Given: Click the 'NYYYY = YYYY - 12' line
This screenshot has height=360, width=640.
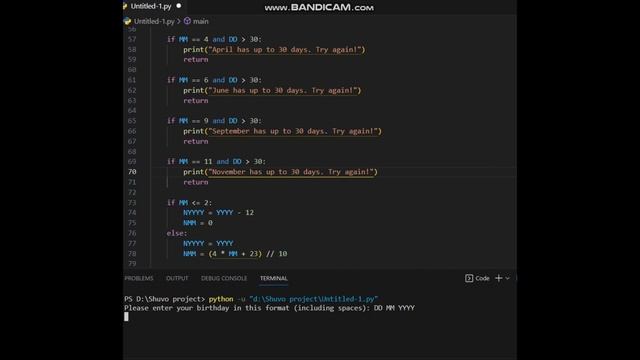Looking at the screenshot, I should point(218,213).
